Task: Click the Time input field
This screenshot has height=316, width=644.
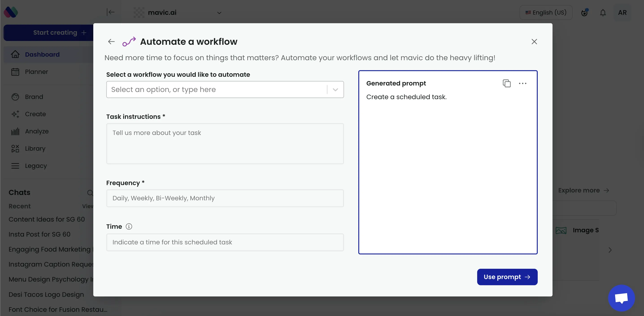Action: click(225, 242)
